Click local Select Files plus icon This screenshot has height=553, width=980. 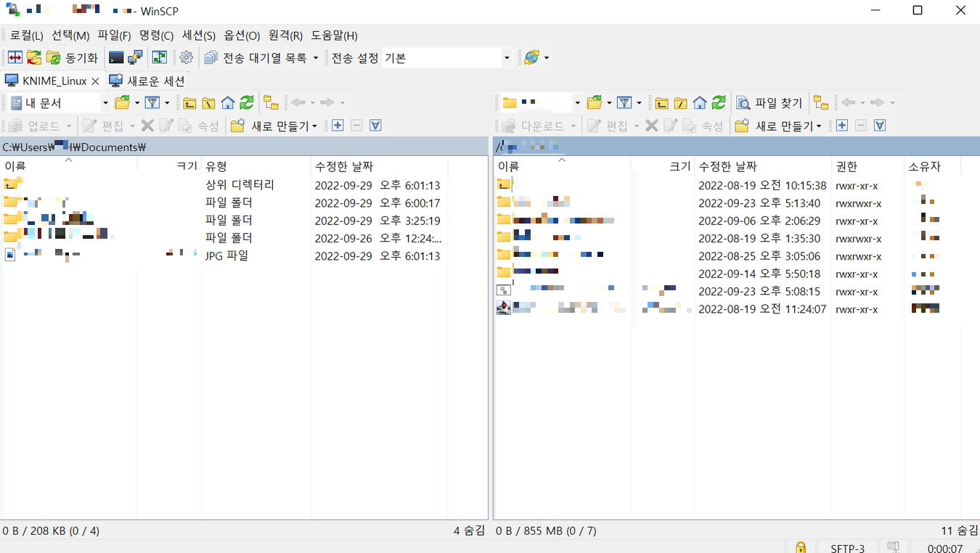[x=338, y=126]
